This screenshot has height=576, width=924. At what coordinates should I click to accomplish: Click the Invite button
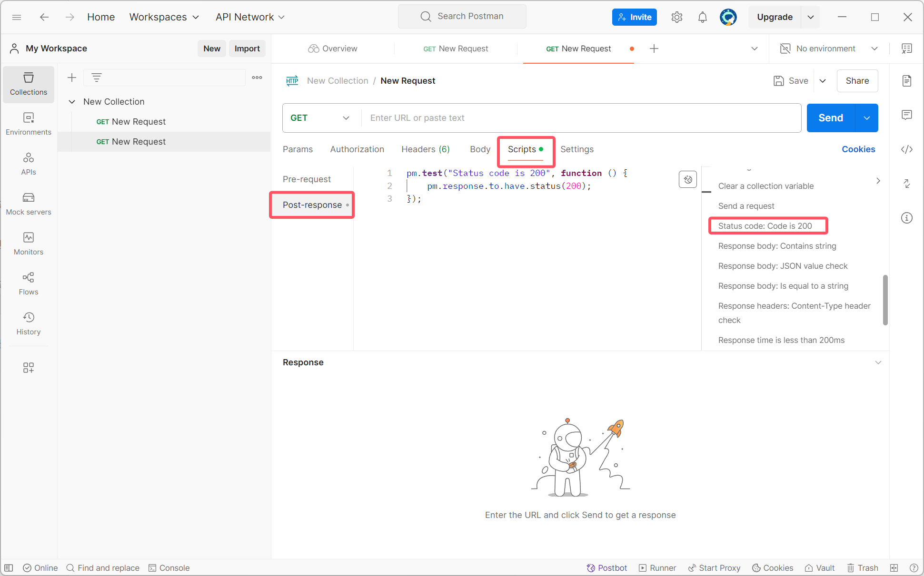(x=635, y=17)
